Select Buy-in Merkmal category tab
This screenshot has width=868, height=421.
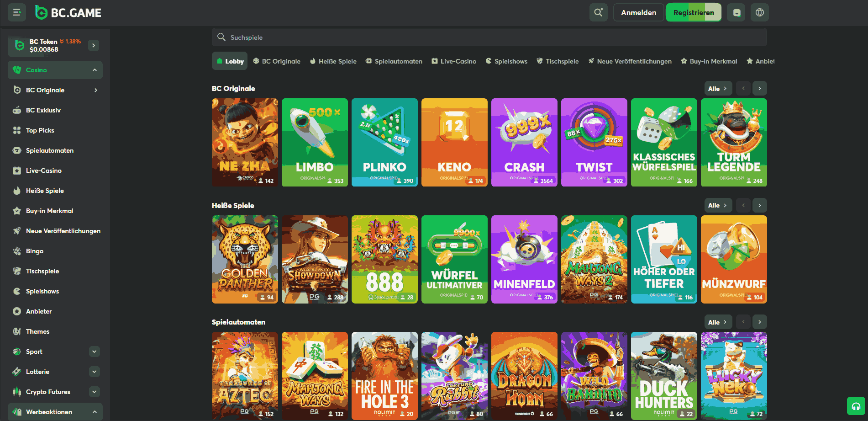709,61
